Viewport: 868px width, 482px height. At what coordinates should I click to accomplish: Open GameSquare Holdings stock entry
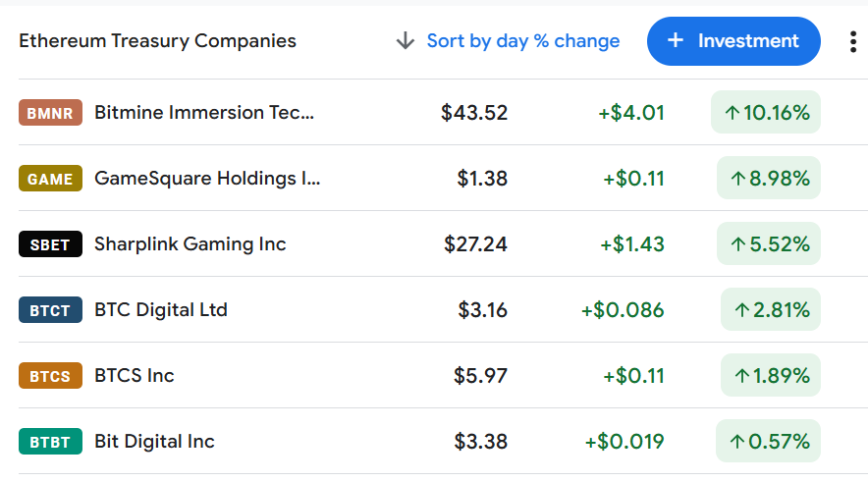point(443,179)
